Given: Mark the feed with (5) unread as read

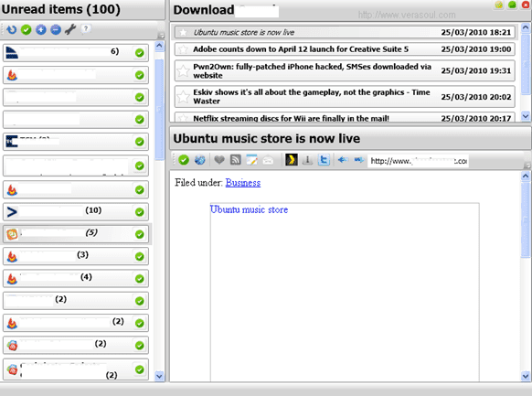Looking at the screenshot, I should point(140,234).
